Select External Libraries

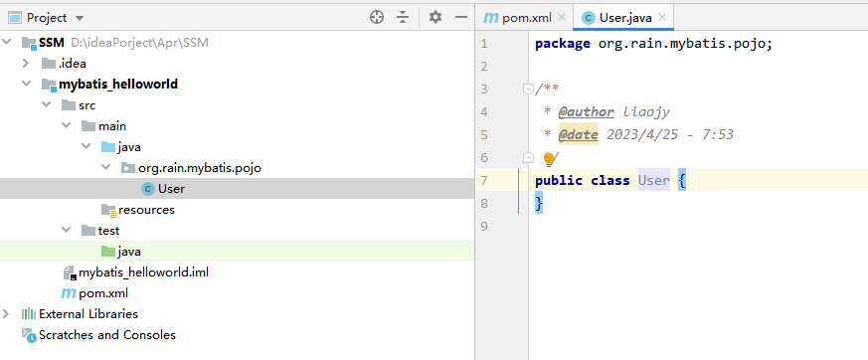pos(88,314)
